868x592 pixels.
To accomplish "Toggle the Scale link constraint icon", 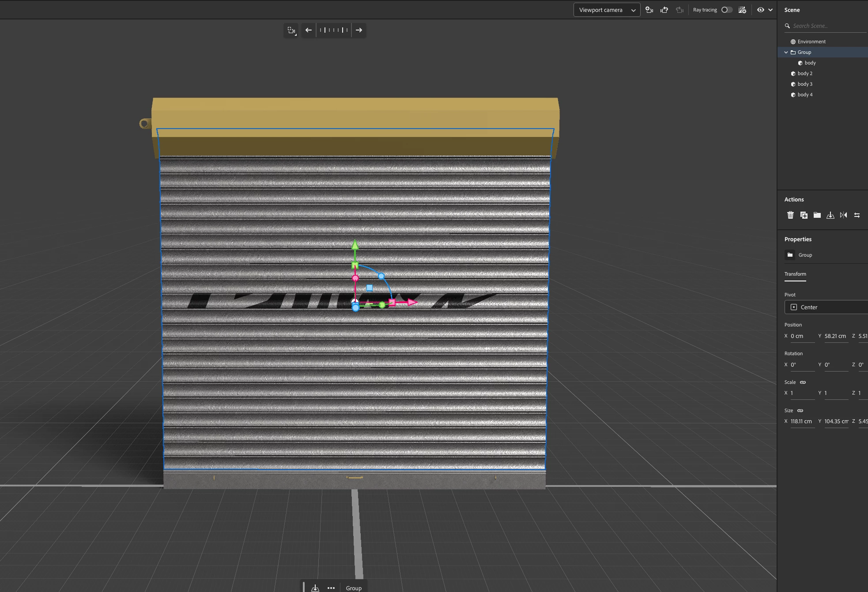I will (x=803, y=382).
